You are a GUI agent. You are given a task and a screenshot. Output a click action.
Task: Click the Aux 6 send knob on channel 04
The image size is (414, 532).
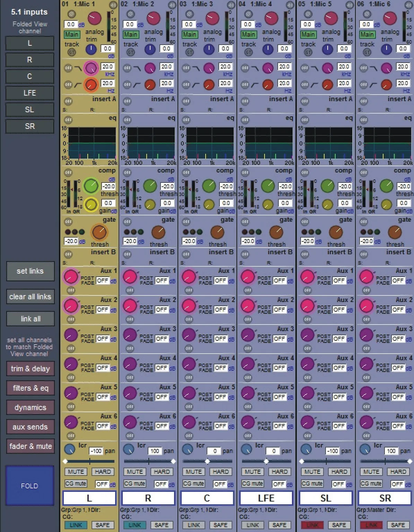[248, 422]
